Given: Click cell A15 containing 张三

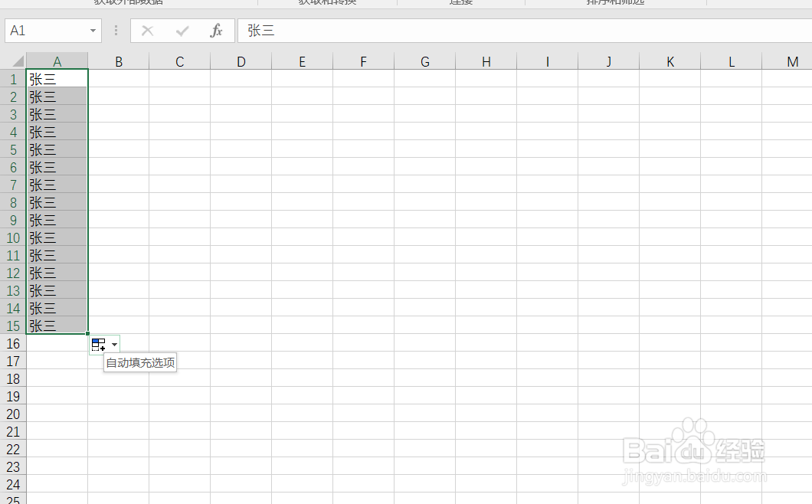Looking at the screenshot, I should [57, 326].
